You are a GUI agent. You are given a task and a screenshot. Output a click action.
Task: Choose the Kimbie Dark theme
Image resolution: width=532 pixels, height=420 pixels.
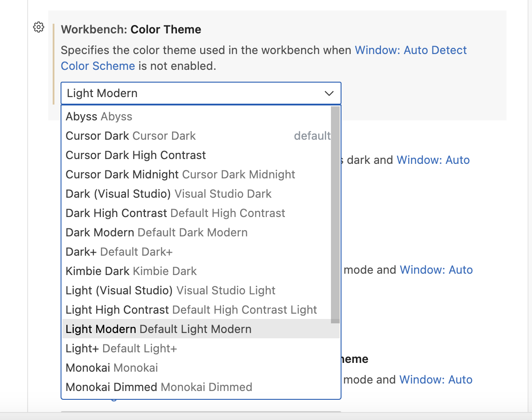131,271
